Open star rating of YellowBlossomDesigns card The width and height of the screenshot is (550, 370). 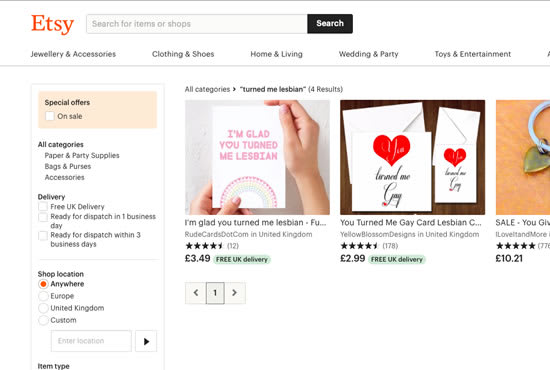[x=360, y=246]
